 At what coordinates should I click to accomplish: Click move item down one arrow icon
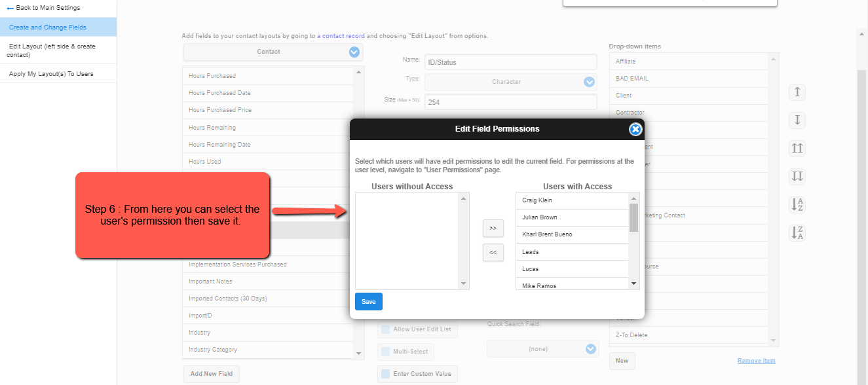pos(797,120)
